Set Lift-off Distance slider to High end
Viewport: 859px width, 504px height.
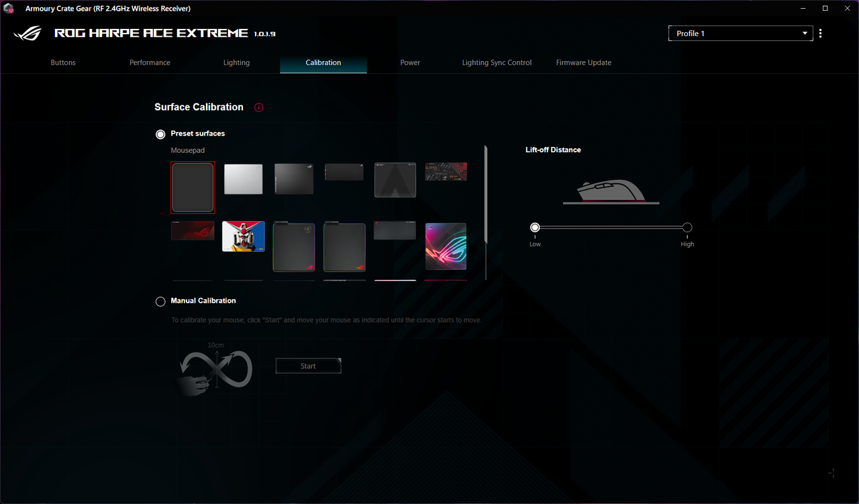point(687,228)
